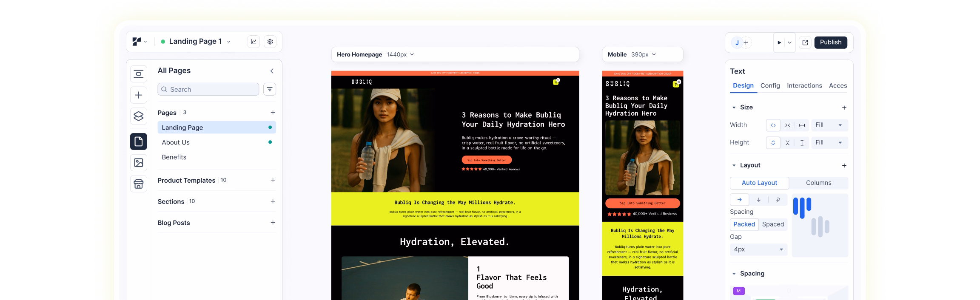
Task: Open page settings gear icon
Action: [x=270, y=42]
